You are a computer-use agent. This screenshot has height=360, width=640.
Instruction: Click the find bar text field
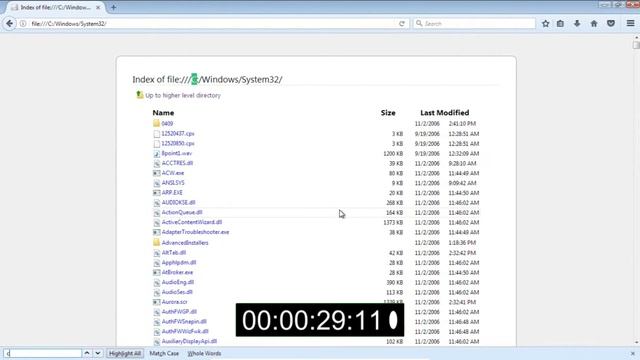tap(43, 353)
